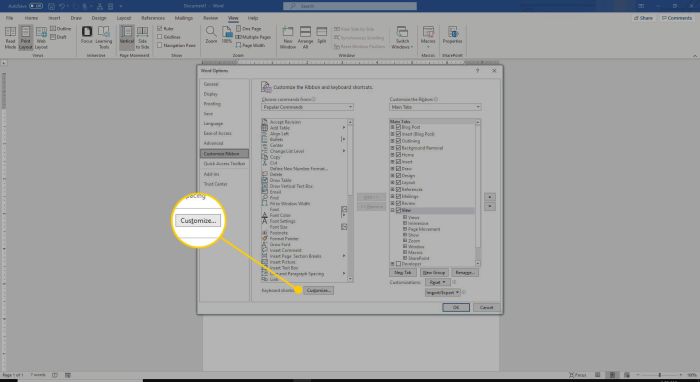Open the Zoom magnifier dialog
The height and width of the screenshot is (382, 700).
pyautogui.click(x=211, y=35)
